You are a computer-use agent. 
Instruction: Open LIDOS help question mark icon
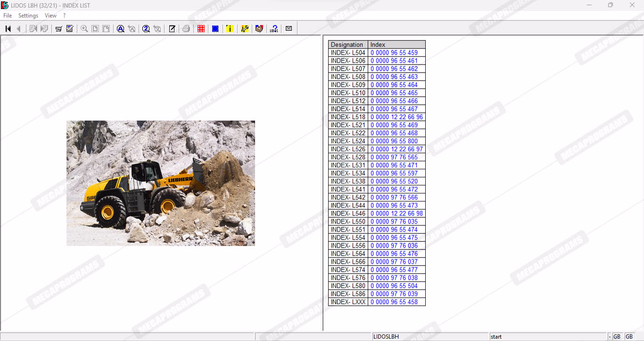274,29
